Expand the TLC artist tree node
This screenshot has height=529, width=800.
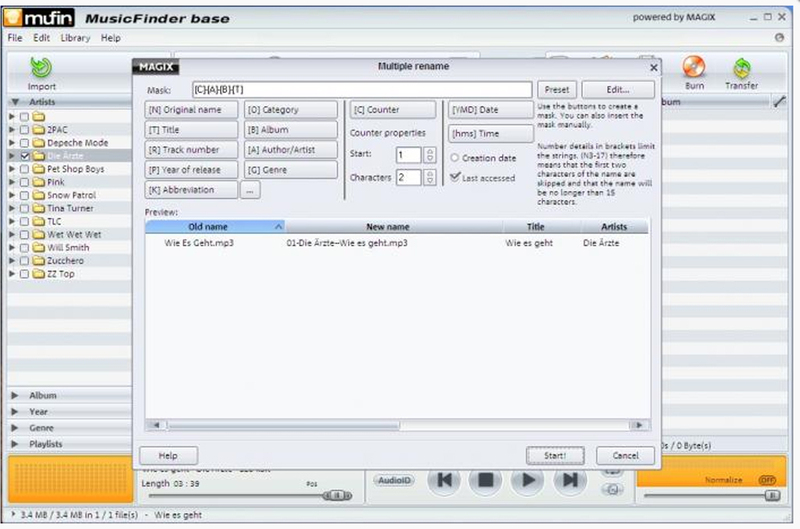click(12, 221)
